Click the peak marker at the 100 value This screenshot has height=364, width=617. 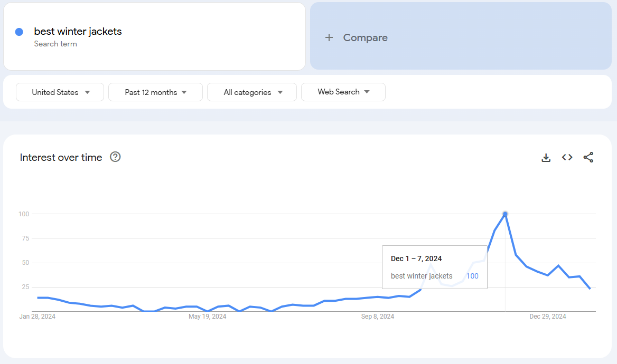[x=505, y=213]
